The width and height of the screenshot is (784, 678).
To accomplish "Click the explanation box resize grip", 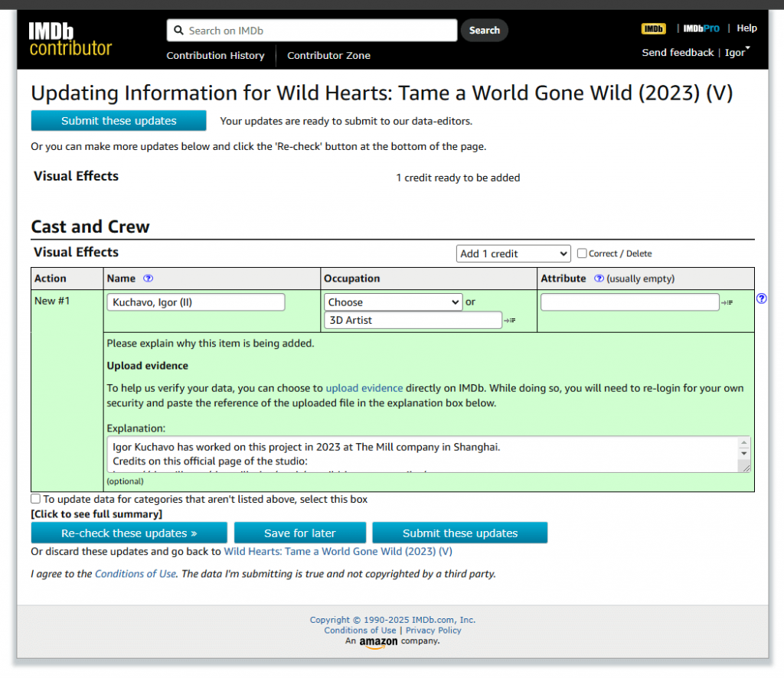I will [x=745, y=468].
